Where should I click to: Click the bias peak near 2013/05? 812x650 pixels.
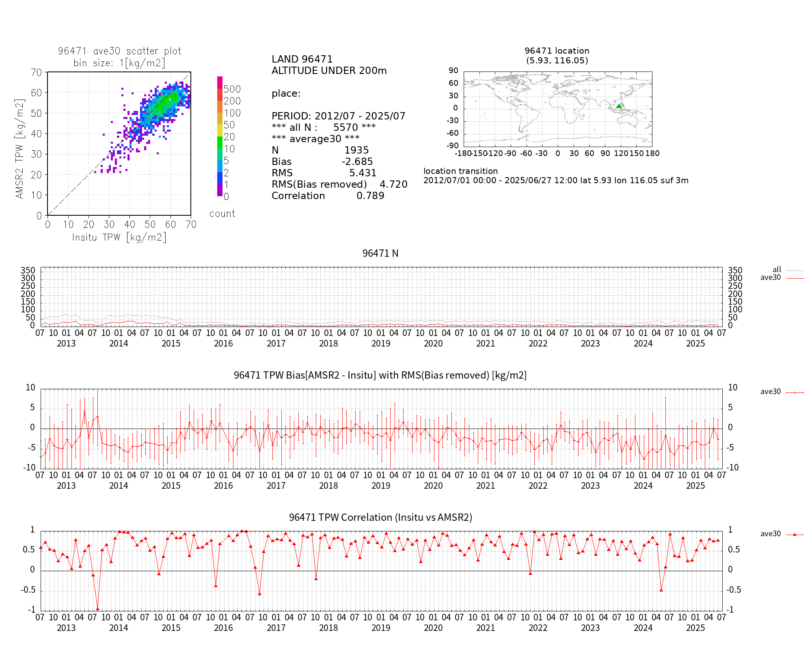pyautogui.click(x=84, y=412)
